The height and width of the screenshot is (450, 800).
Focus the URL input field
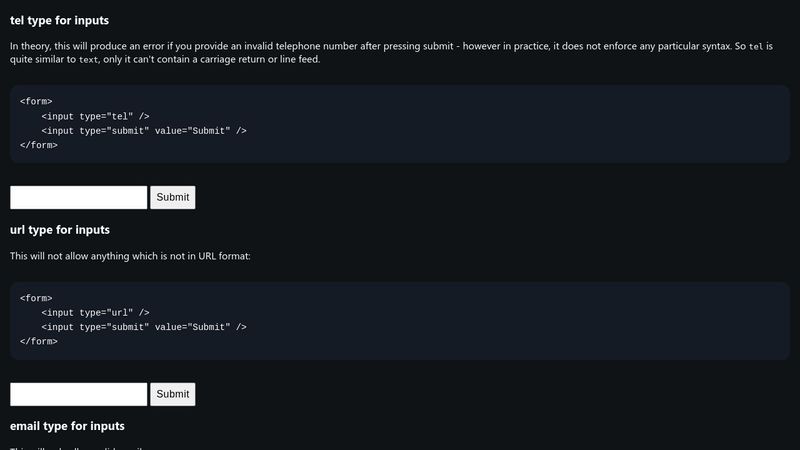pos(79,394)
